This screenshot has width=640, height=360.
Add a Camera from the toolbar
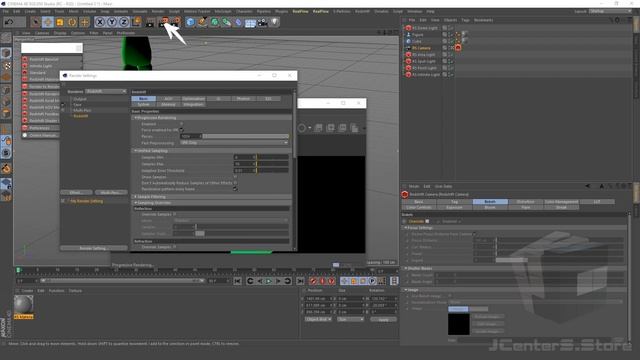(x=262, y=22)
